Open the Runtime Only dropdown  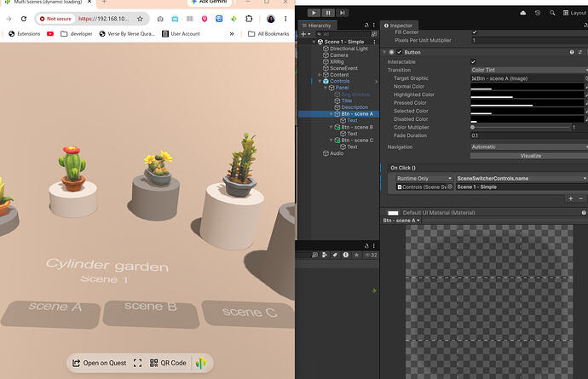coord(424,179)
